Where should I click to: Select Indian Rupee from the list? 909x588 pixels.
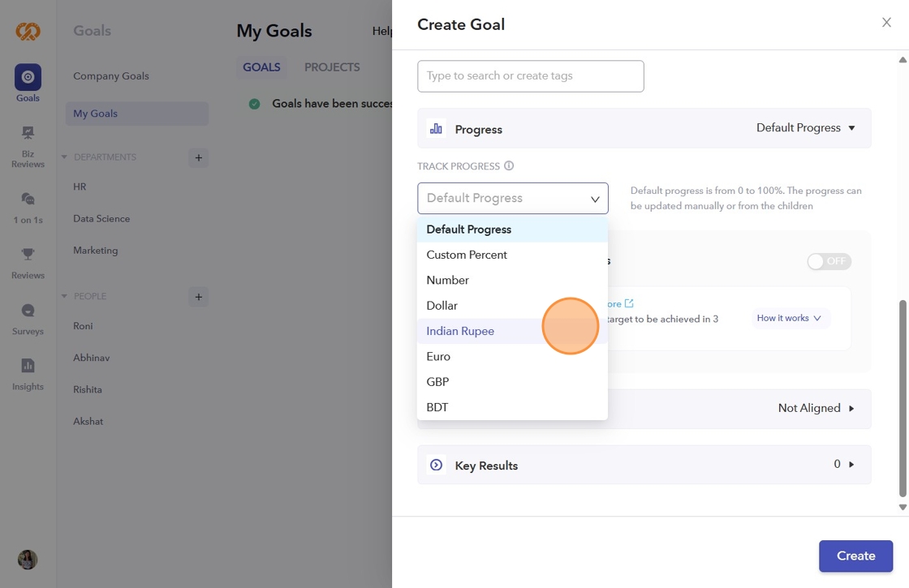coord(460,331)
